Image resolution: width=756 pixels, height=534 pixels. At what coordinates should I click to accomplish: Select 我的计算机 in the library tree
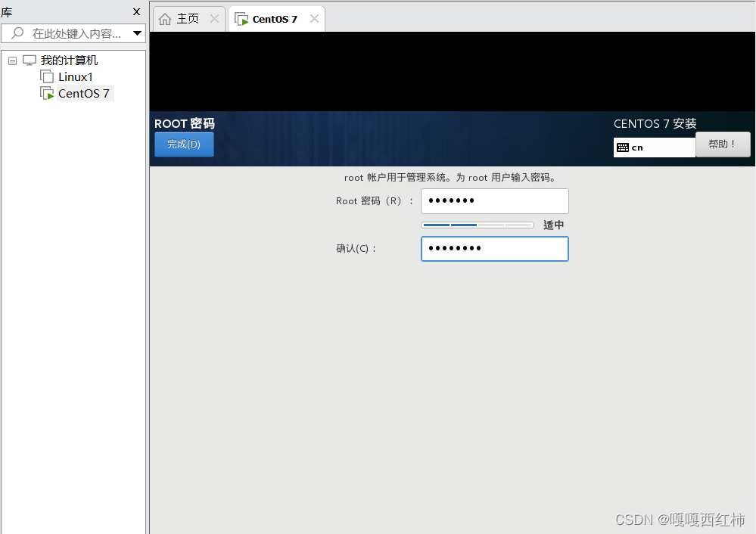69,61
